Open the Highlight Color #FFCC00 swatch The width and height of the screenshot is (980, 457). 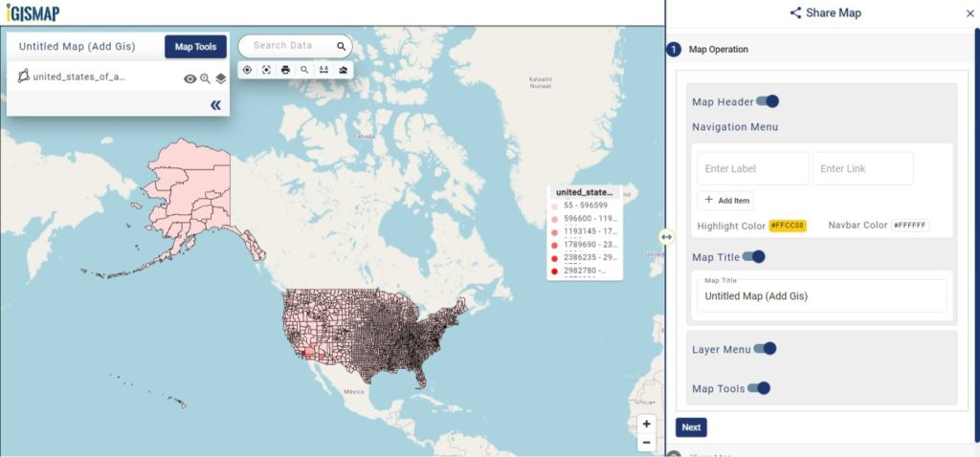point(788,226)
